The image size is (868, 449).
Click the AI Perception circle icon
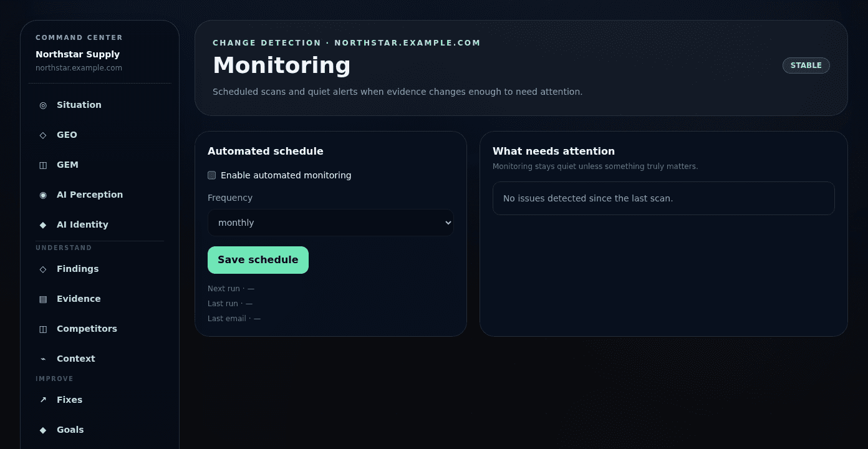[43, 195]
